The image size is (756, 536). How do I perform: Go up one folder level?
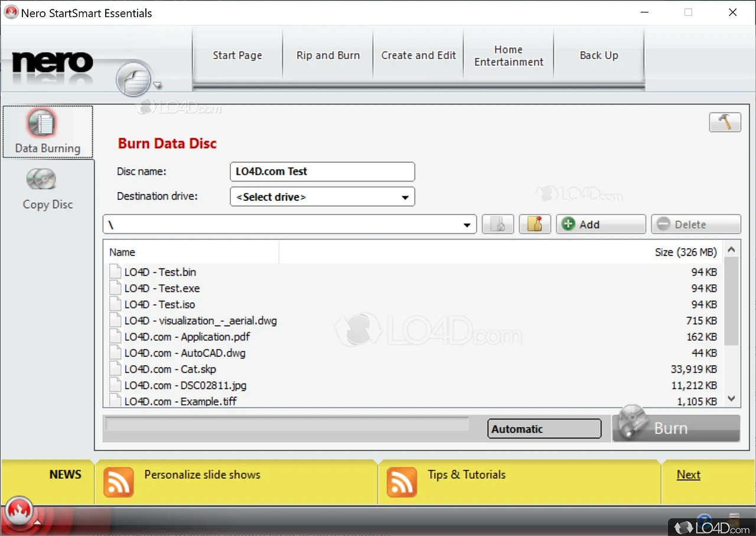497,225
